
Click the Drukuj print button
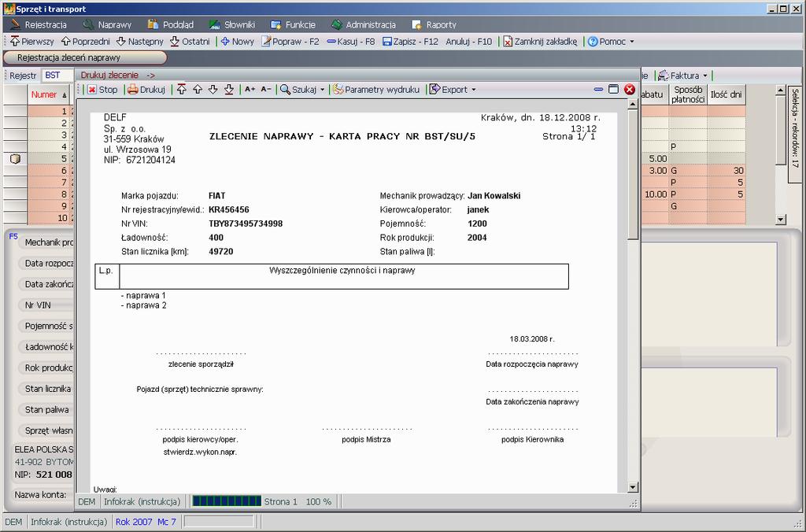[146, 90]
